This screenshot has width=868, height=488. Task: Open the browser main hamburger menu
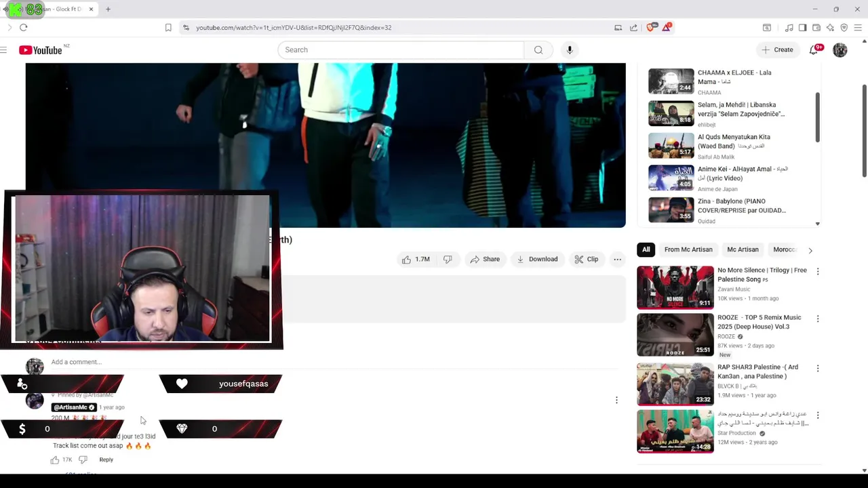point(858,28)
